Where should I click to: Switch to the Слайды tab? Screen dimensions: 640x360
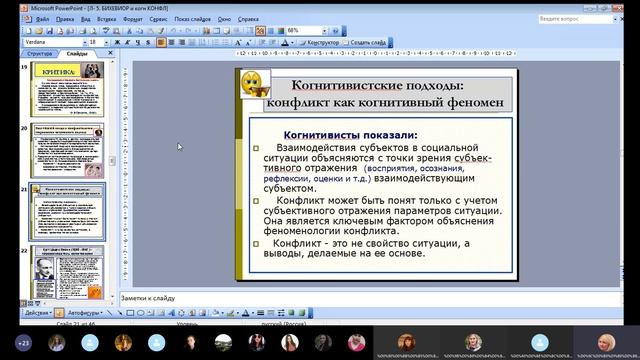coord(77,53)
